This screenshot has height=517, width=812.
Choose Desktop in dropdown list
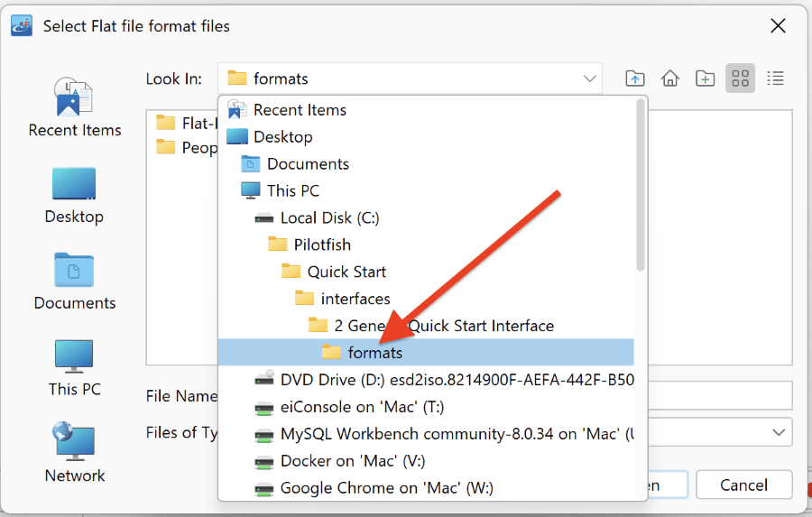(426, 137)
